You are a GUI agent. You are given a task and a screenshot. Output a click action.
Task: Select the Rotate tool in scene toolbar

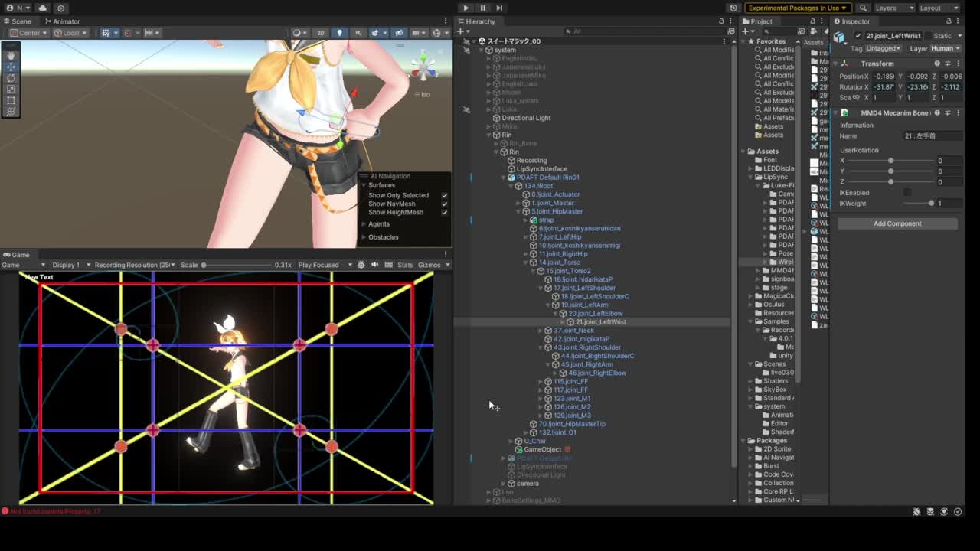tap(11, 78)
